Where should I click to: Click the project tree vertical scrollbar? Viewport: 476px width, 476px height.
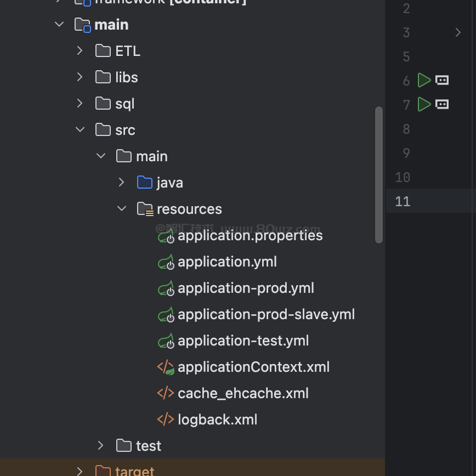(378, 174)
